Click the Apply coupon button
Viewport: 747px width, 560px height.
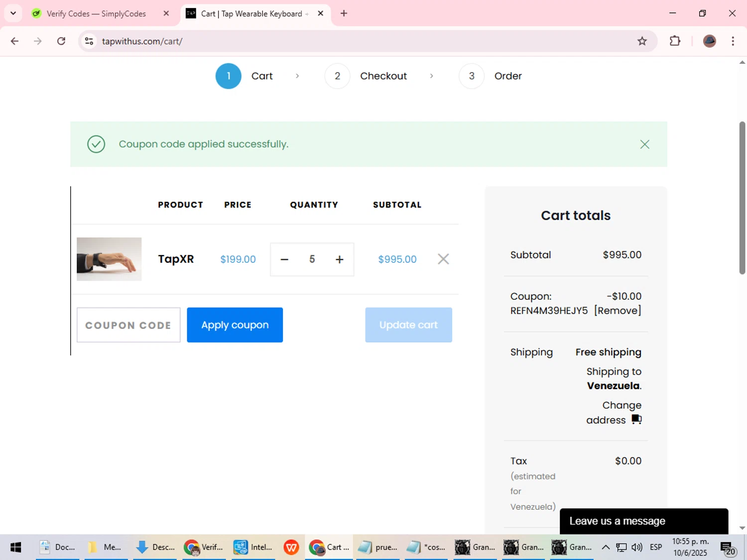235,325
